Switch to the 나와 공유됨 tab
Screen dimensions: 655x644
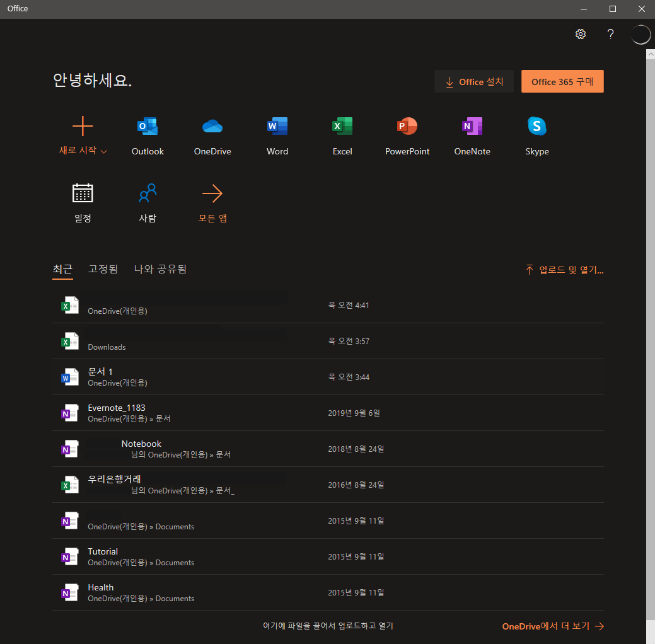tap(160, 269)
